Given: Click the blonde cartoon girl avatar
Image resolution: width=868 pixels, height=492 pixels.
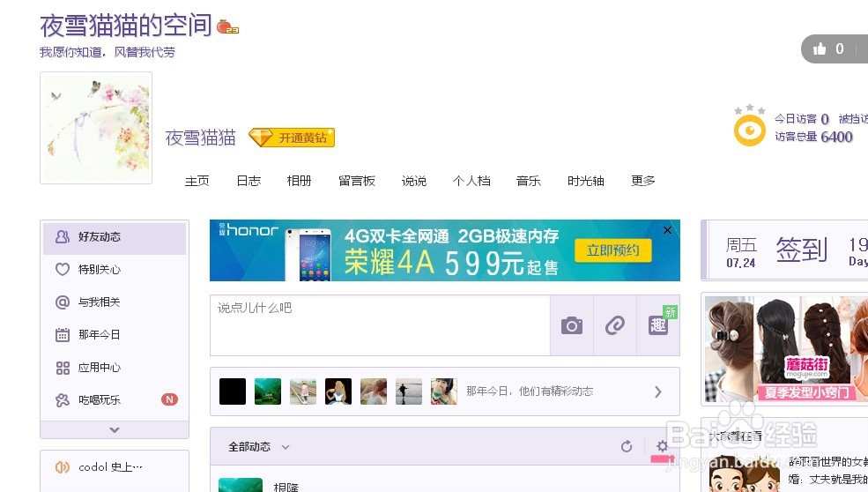Looking at the screenshot, I should (x=338, y=391).
